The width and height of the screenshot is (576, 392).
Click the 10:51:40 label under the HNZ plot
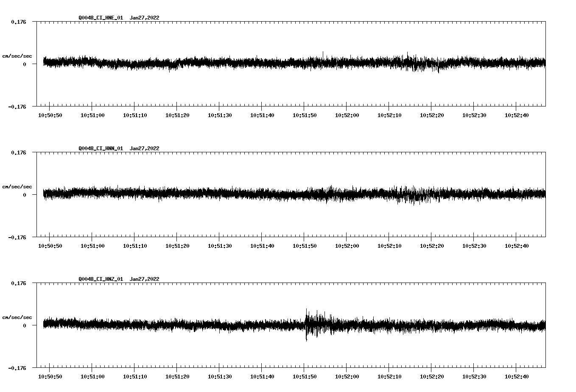click(x=262, y=377)
